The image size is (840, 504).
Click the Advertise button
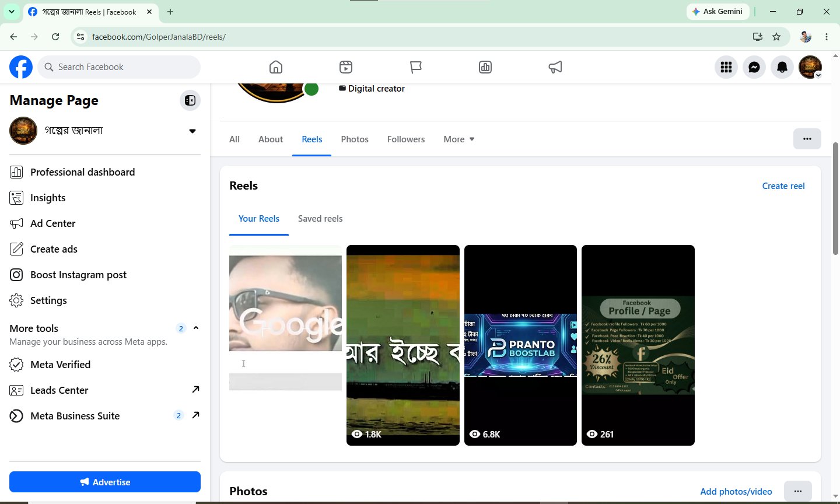click(x=105, y=482)
